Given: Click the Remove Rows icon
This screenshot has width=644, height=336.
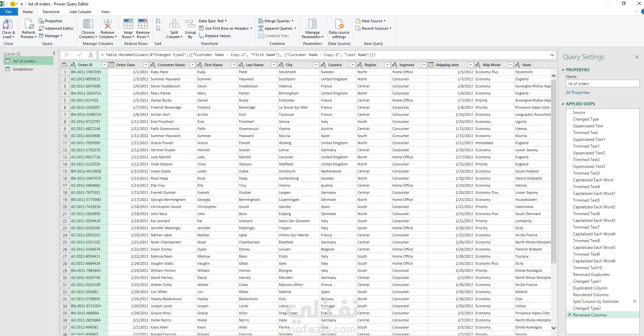Looking at the screenshot, I should pyautogui.click(x=143, y=24).
